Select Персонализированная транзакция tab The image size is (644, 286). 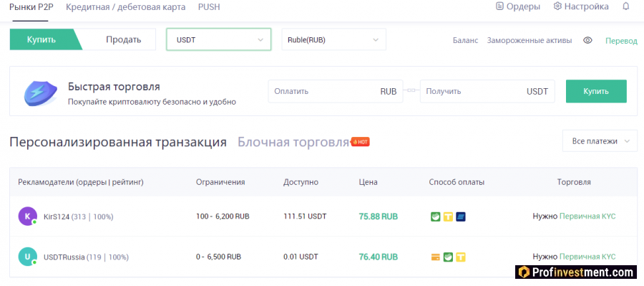point(118,143)
